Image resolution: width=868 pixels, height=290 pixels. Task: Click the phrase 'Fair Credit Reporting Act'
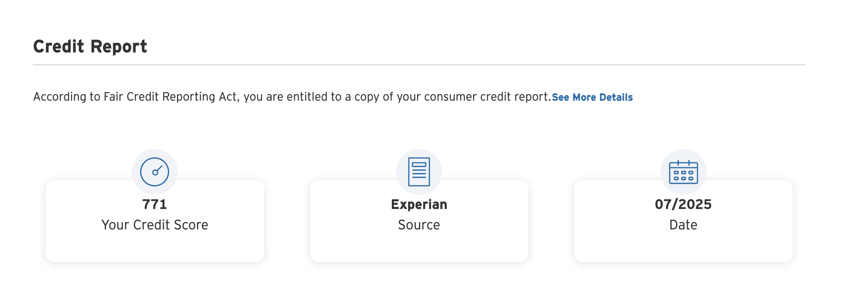coord(170,97)
